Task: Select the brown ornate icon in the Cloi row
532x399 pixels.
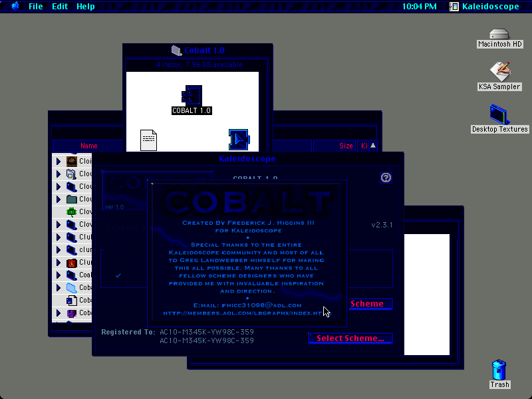Action: (x=72, y=161)
